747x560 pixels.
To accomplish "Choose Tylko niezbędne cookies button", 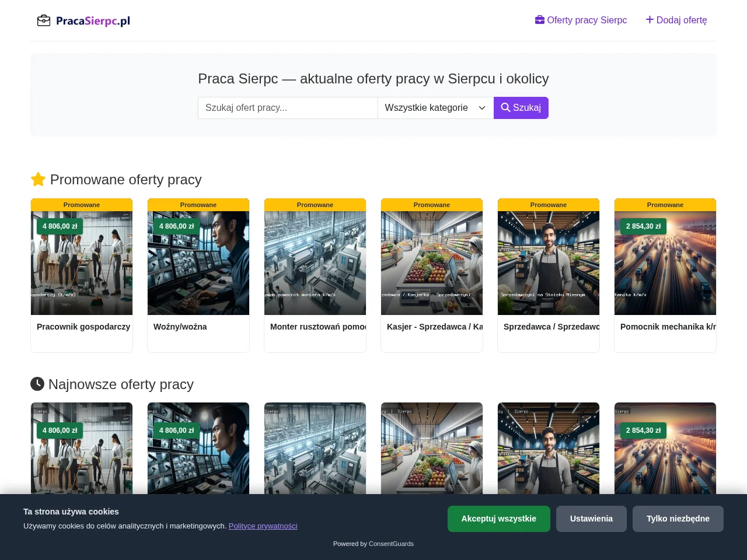I will coord(678,519).
